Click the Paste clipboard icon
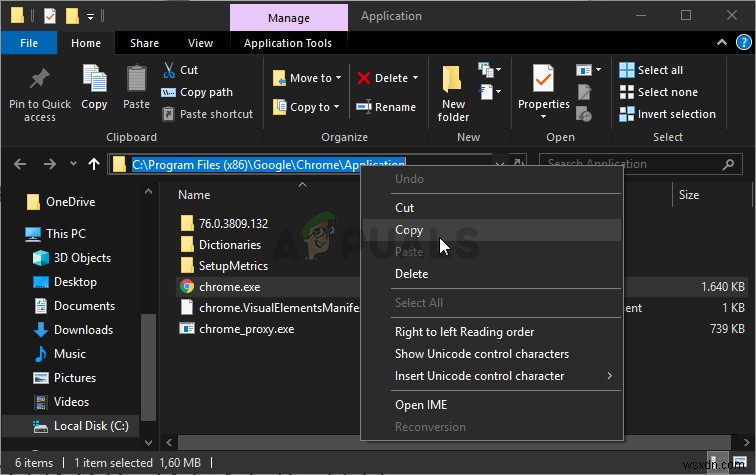This screenshot has width=756, height=475. click(x=136, y=78)
